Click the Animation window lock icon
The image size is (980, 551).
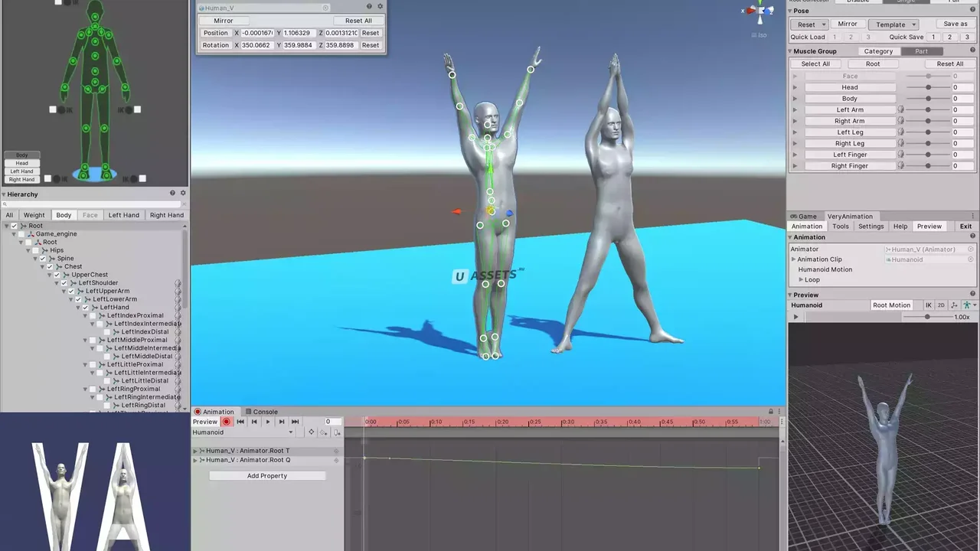[770, 412]
